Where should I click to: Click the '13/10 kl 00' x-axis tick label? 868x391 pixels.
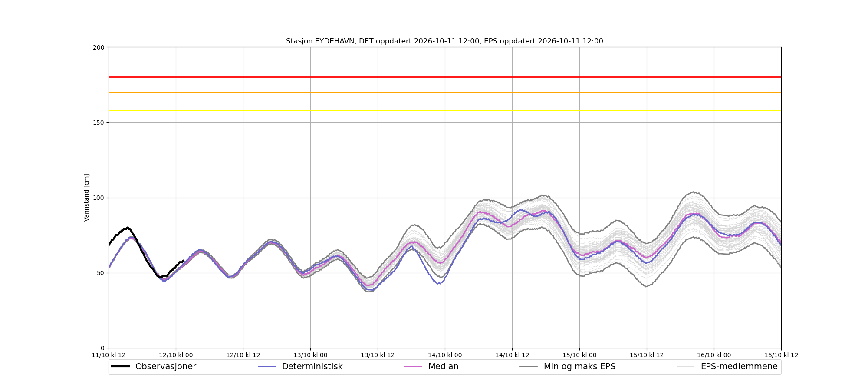tap(310, 355)
